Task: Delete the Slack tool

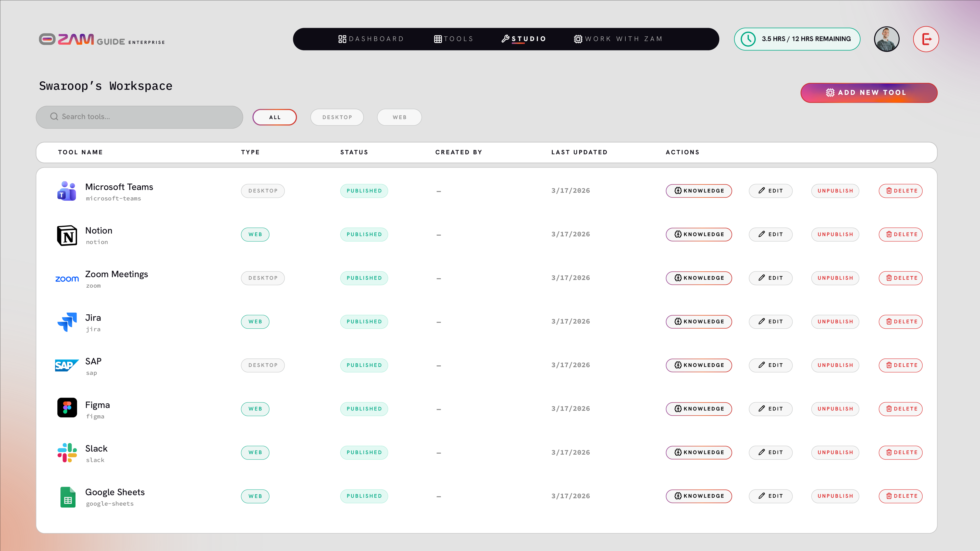Action: tap(900, 453)
